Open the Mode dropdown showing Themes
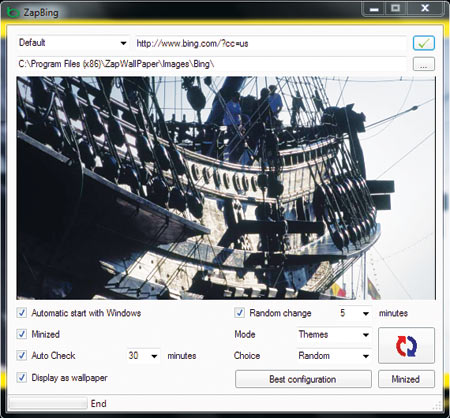The width and height of the screenshot is (450, 418). (334, 334)
